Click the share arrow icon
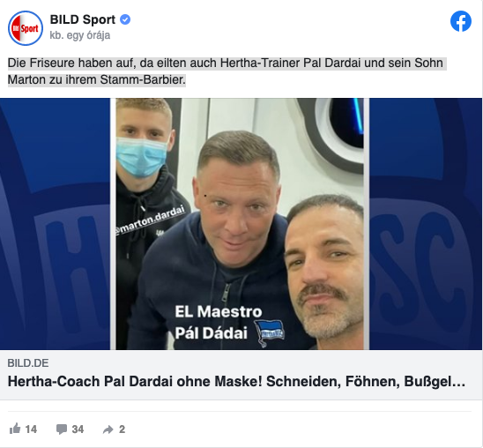 (108, 429)
